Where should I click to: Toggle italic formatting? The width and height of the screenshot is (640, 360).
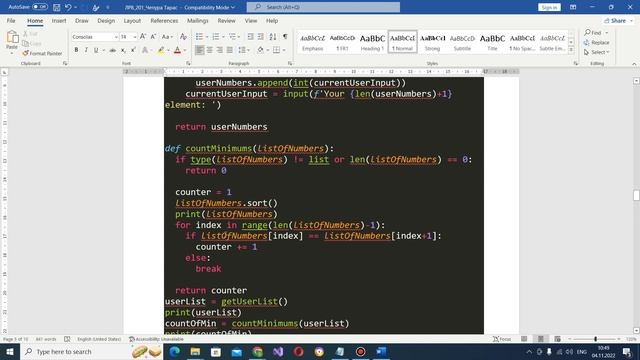(x=86, y=50)
